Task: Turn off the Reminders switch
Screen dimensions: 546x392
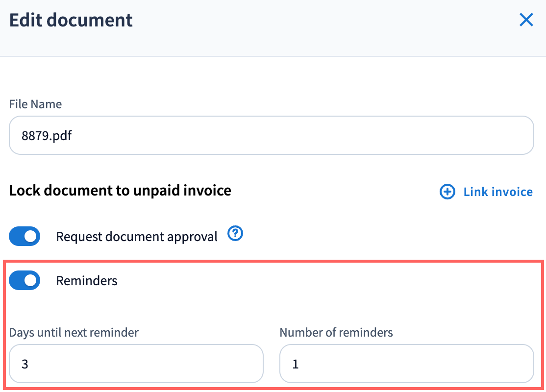Action: pyautogui.click(x=25, y=281)
